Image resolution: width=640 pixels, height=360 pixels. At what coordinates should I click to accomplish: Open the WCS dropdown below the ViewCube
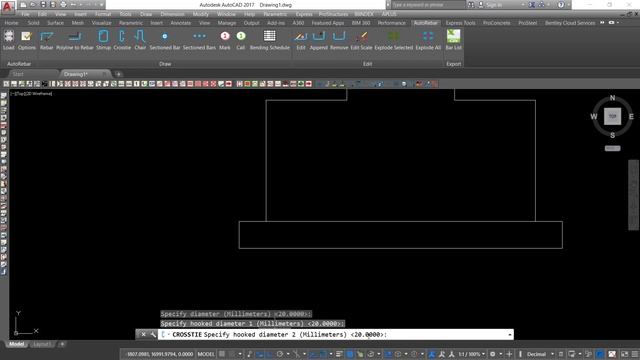(612, 148)
